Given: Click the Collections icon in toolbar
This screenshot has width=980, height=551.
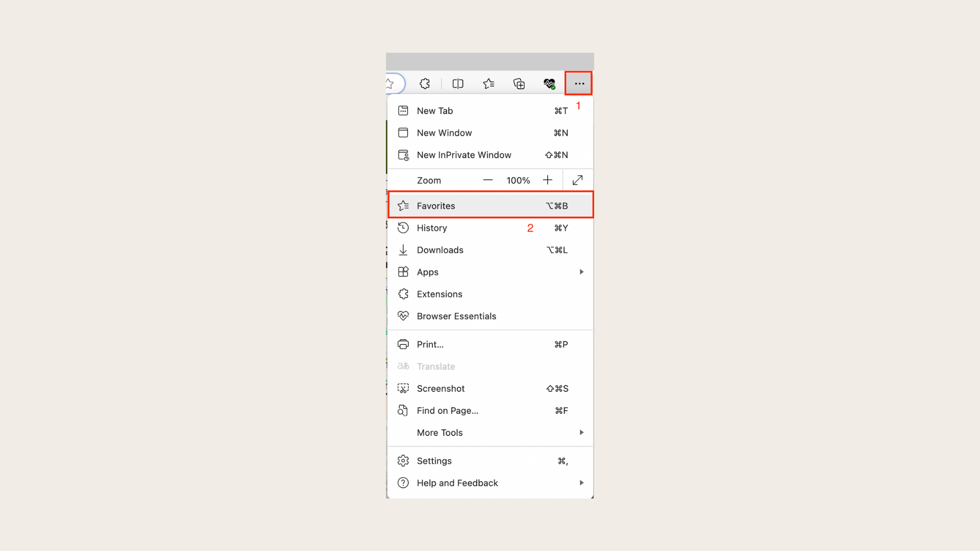Looking at the screenshot, I should [520, 83].
